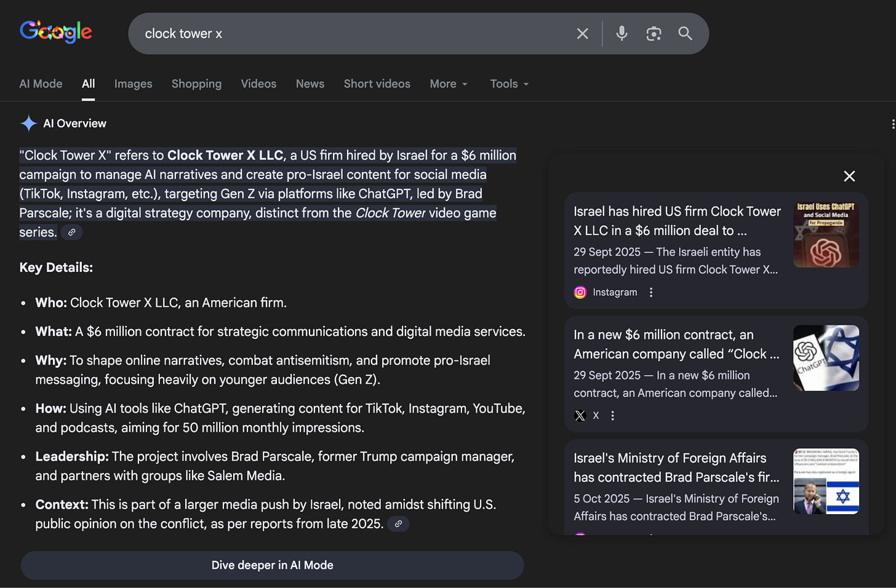The width and height of the screenshot is (896, 588).
Task: Click the magnifying glass search icon
Action: coord(685,33)
